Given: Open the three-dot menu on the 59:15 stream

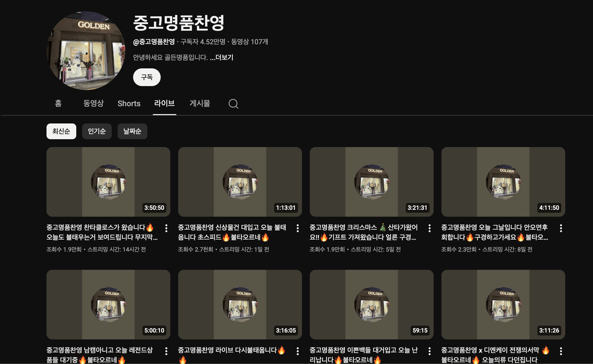Looking at the screenshot, I should point(429,351).
